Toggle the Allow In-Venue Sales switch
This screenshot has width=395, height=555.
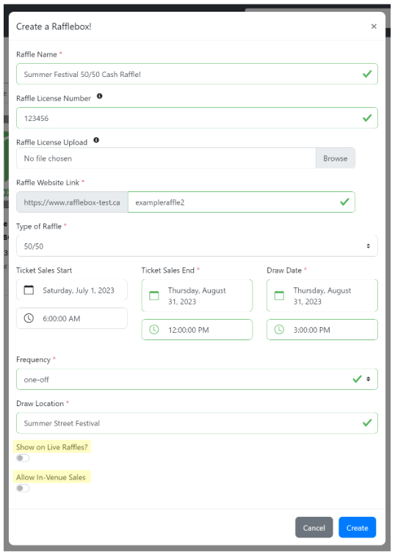(23, 488)
